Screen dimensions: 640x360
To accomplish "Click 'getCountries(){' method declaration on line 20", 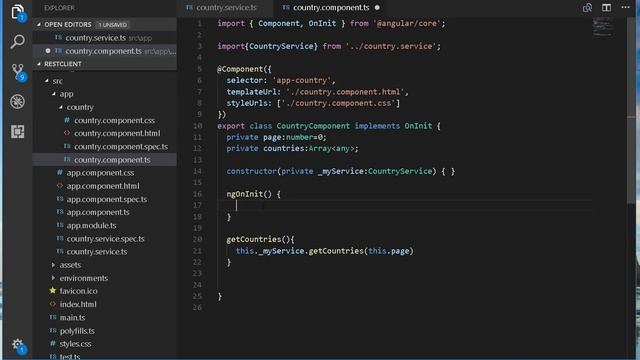I will [x=260, y=239].
